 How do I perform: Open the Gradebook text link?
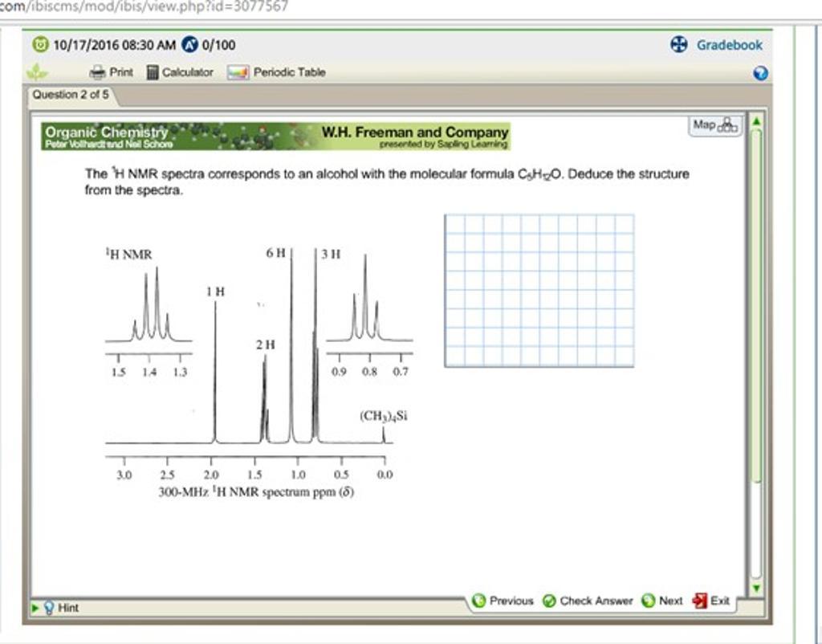click(729, 45)
